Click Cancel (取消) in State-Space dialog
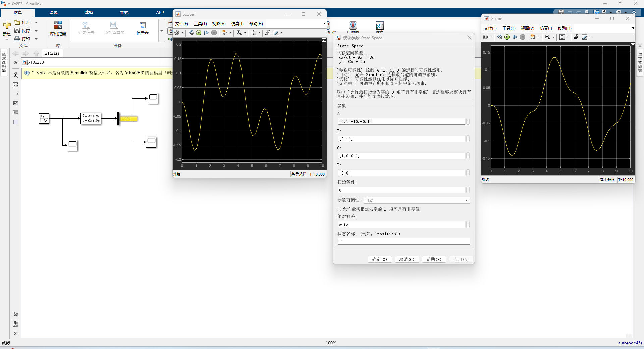Screen dimensions: 644x349 [x=407, y=259]
